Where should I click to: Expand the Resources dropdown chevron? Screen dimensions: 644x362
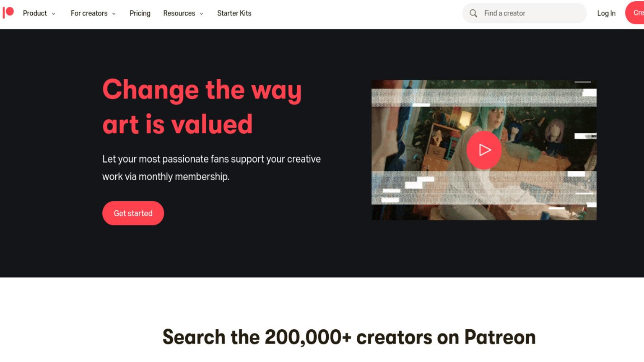point(202,14)
